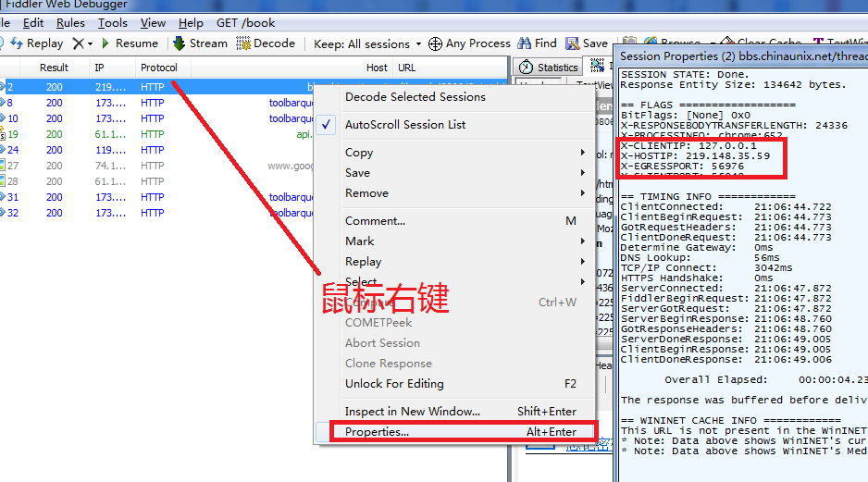Image resolution: width=868 pixels, height=482 pixels.
Task: Click the icon tab next to Statistics
Action: tap(597, 66)
